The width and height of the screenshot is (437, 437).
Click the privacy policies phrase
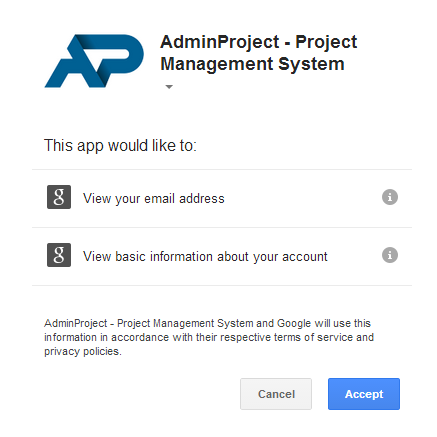(x=82, y=352)
